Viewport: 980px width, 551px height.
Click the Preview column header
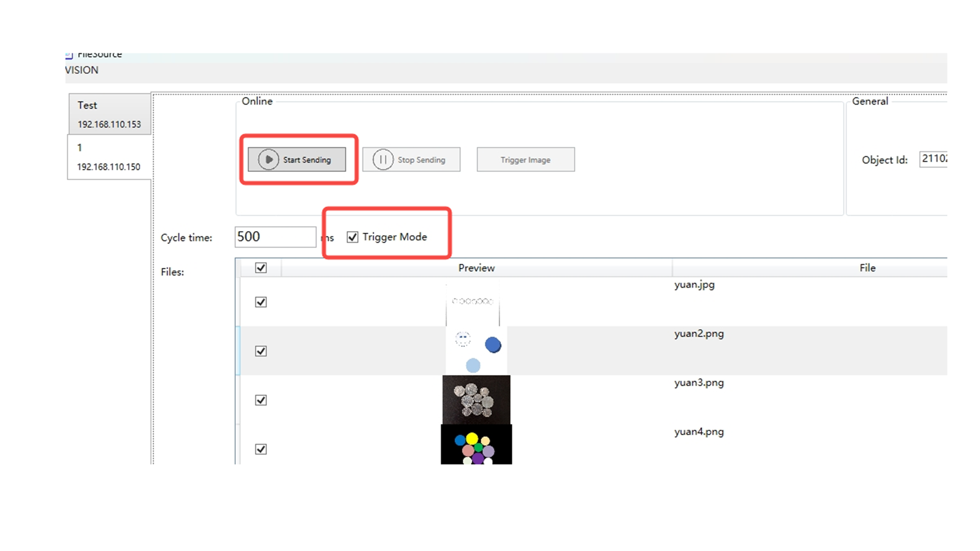click(476, 268)
